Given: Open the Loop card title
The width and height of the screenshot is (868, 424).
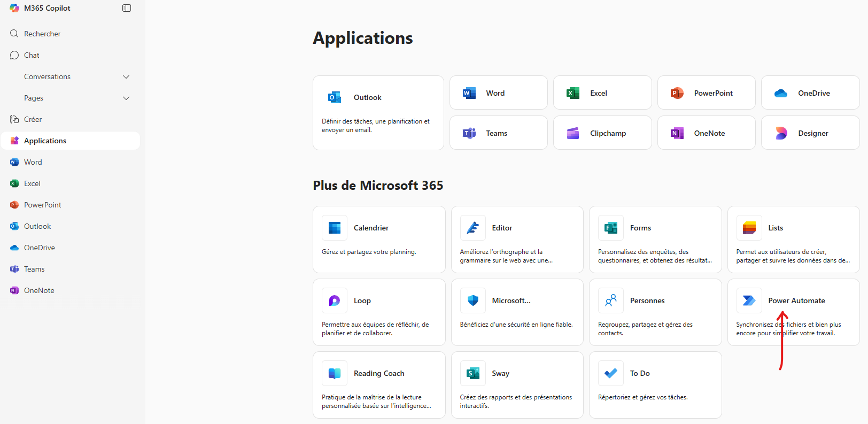Looking at the screenshot, I should (362, 300).
